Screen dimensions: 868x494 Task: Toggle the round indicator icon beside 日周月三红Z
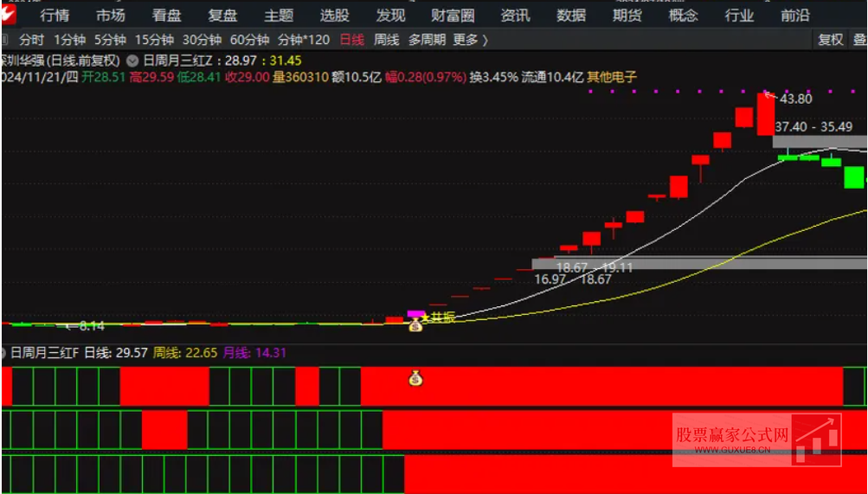[132, 61]
